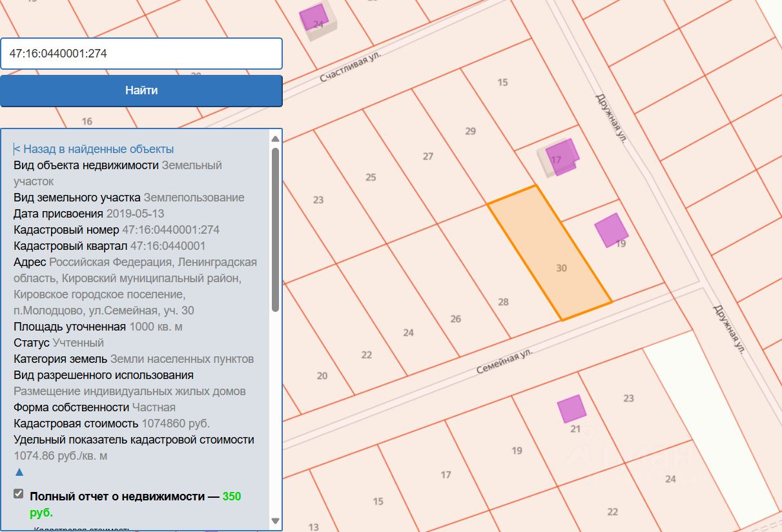Click the purple building marker on plot 17
The image size is (782, 532).
[x=562, y=157]
